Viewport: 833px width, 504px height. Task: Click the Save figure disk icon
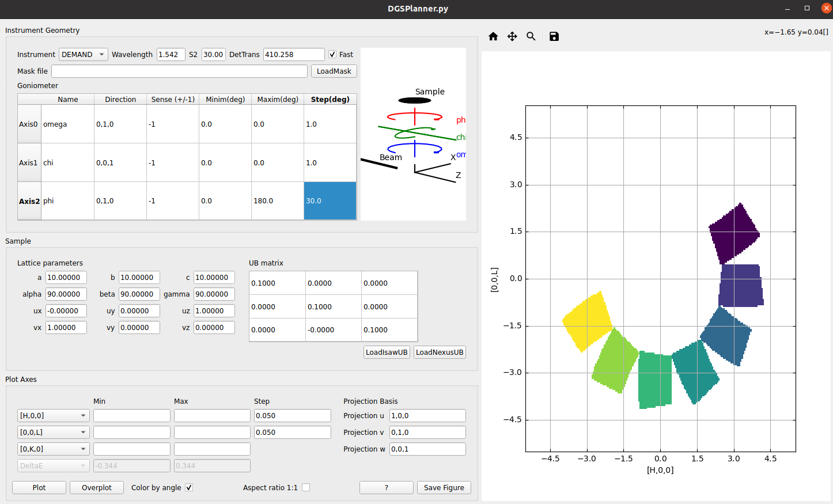554,36
